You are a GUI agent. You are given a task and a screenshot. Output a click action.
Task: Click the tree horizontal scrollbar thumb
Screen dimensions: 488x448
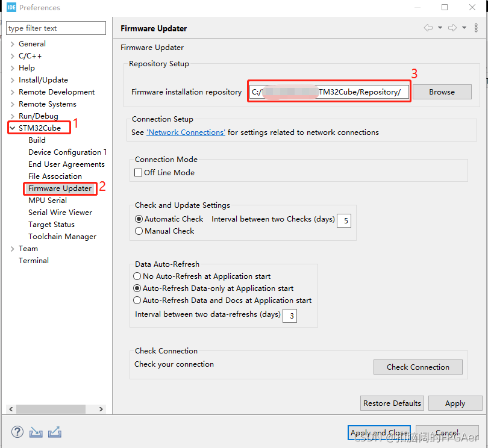(x=51, y=409)
